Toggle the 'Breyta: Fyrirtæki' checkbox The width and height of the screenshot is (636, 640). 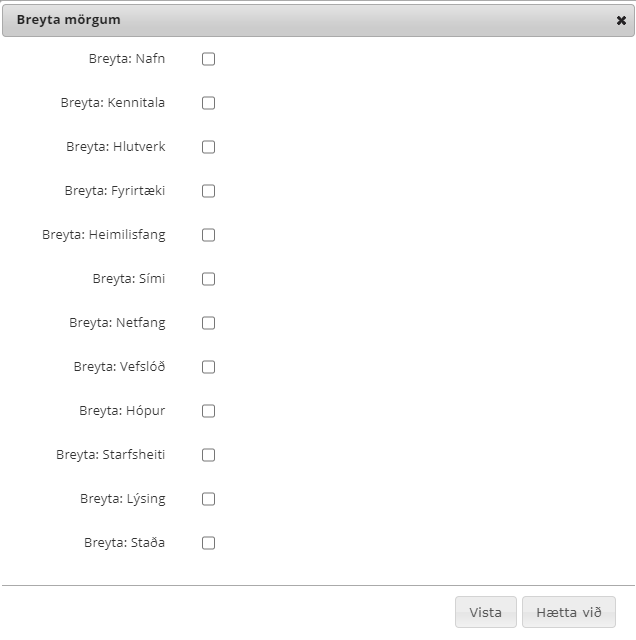point(208,191)
